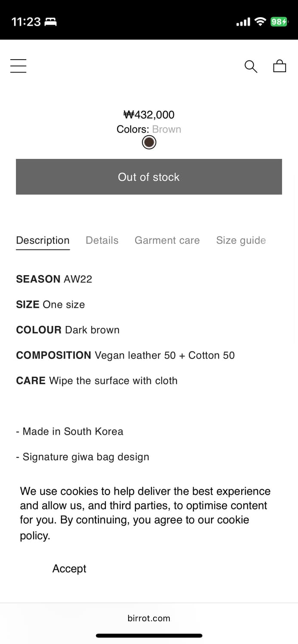Screen dimensions: 298x644
Task: Tap the ₩432,000 price text
Action: click(149, 115)
